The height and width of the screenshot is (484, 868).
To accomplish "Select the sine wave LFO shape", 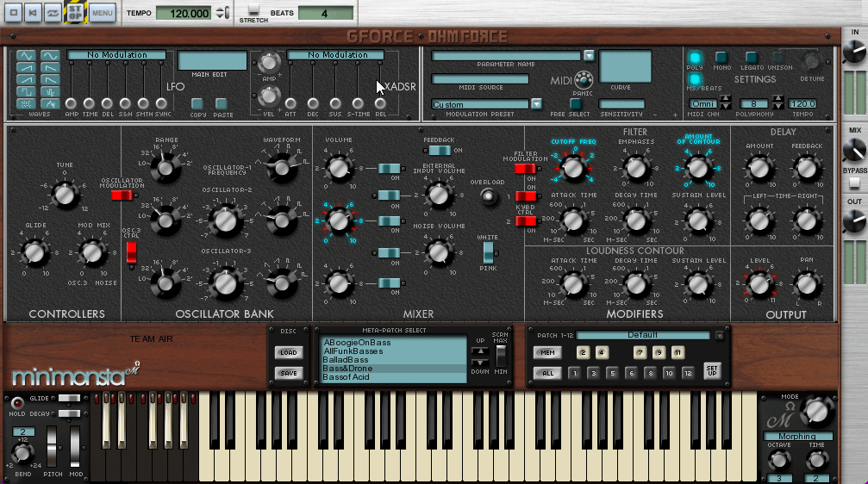I will [x=50, y=56].
